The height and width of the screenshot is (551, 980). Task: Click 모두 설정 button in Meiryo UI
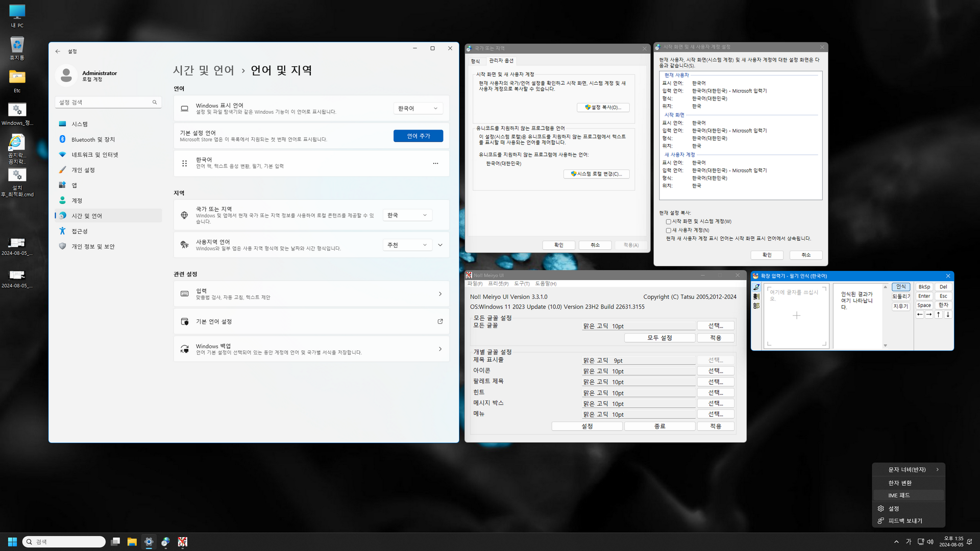[x=659, y=338]
